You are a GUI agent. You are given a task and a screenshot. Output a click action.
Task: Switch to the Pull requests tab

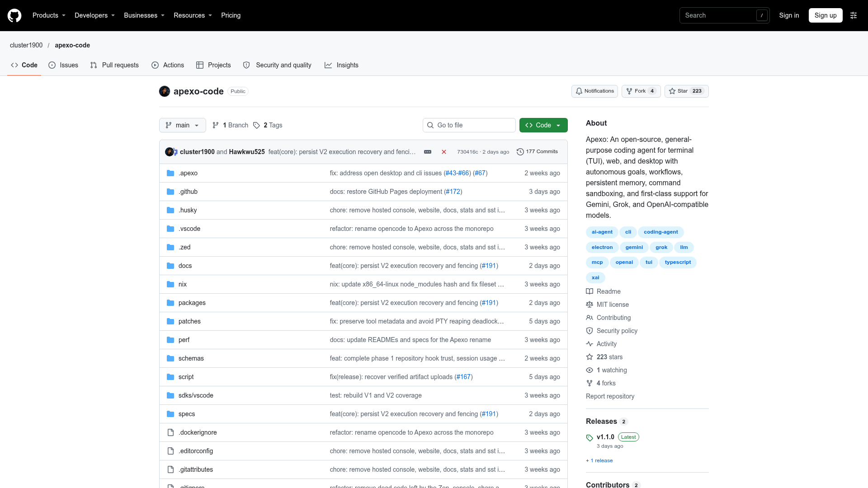pos(114,65)
